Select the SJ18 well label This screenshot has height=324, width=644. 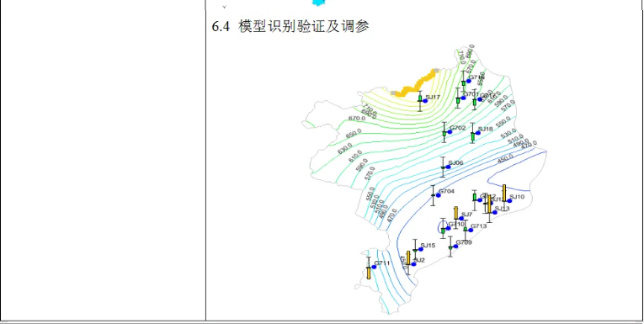coord(485,129)
